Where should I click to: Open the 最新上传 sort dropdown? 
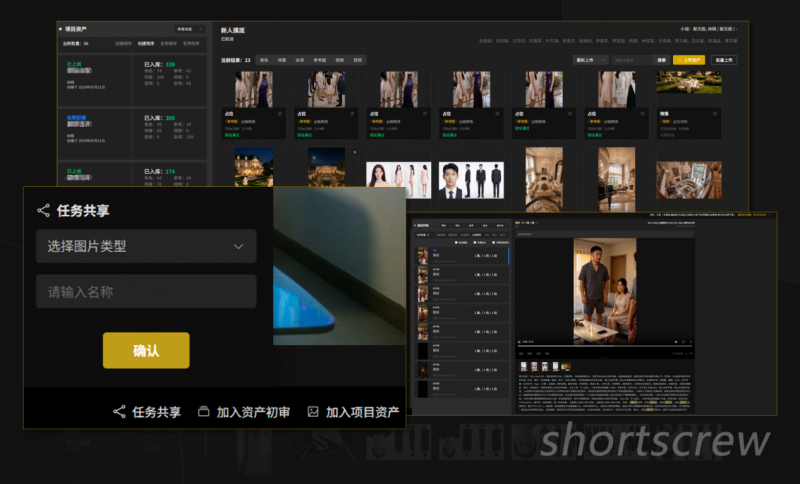pyautogui.click(x=590, y=60)
